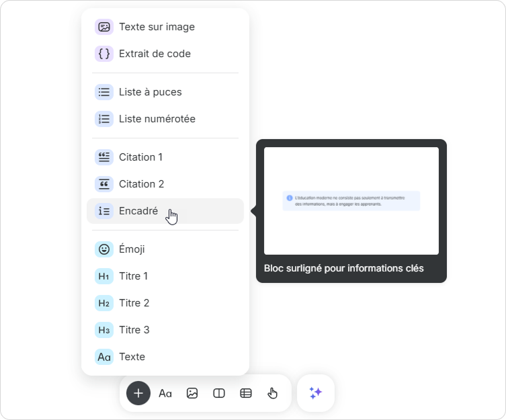Click the columns layout icon
The image size is (506, 420).
[x=219, y=393]
